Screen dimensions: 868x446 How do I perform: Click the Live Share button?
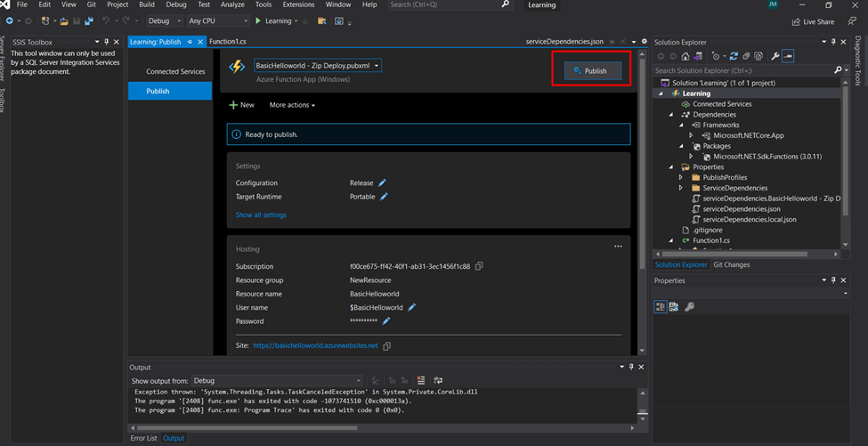coord(813,21)
